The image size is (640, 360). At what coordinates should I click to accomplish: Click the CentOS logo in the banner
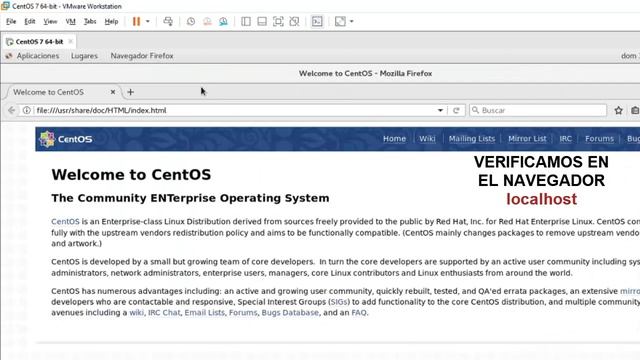click(x=66, y=139)
